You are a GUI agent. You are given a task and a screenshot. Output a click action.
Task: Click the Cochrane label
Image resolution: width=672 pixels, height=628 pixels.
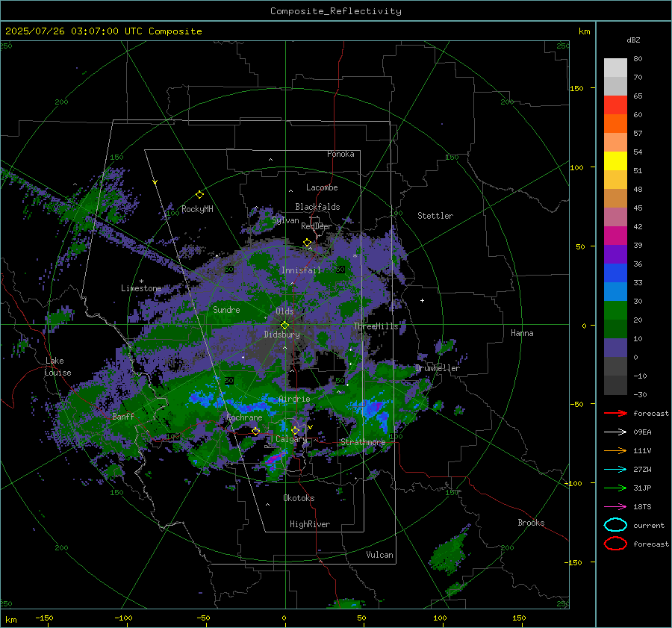point(244,417)
